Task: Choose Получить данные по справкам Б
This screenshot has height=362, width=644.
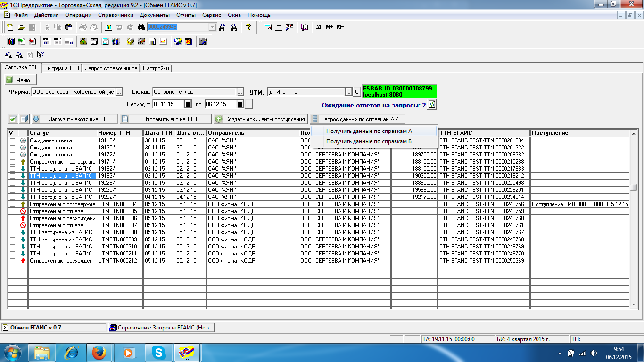Action: coord(374,141)
